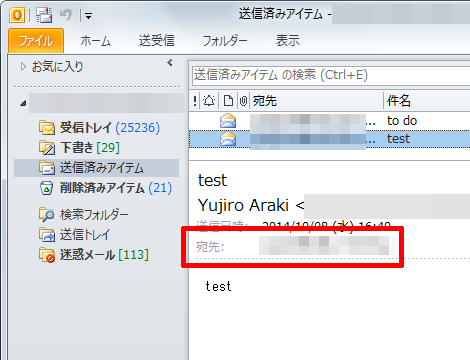
Task: Click the Send/Receive All Folders quick access icon
Action: 44,15
